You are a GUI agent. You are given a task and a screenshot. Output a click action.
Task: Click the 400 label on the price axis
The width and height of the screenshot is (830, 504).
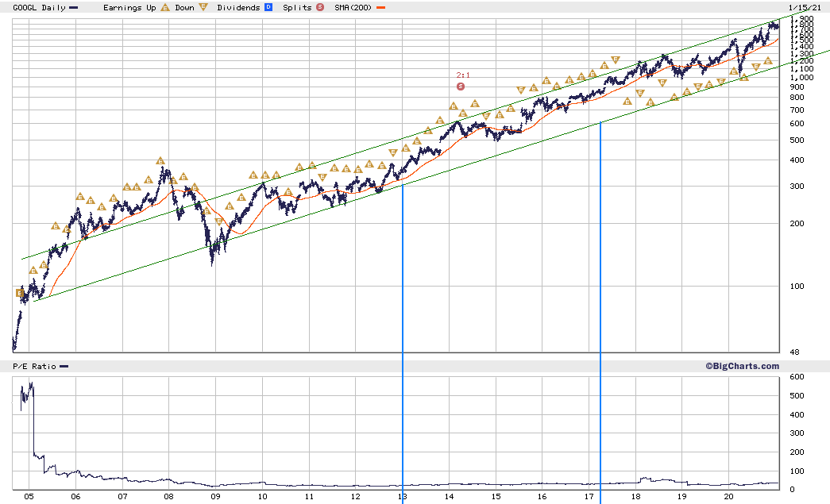click(x=797, y=160)
